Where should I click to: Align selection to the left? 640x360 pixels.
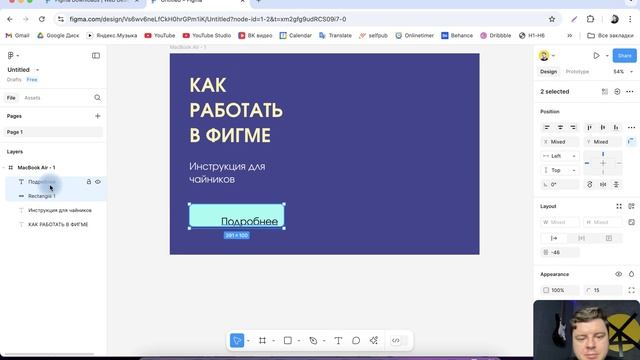click(x=547, y=127)
